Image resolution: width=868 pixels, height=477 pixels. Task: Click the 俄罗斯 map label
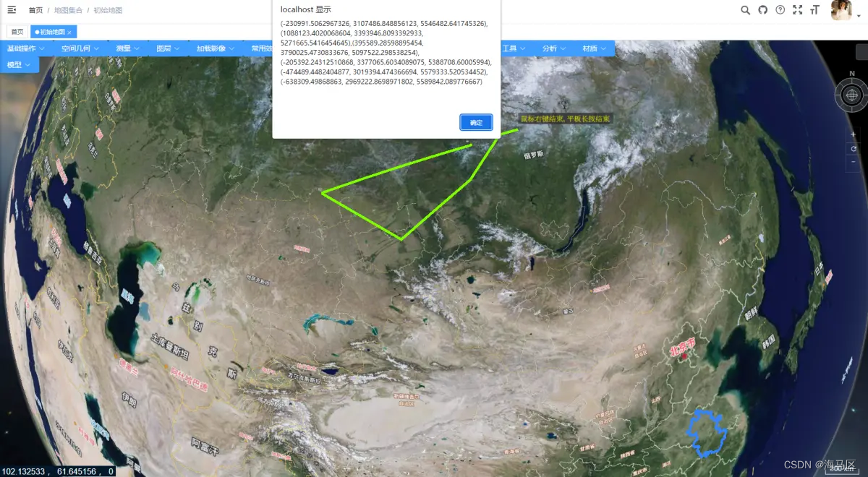click(534, 155)
